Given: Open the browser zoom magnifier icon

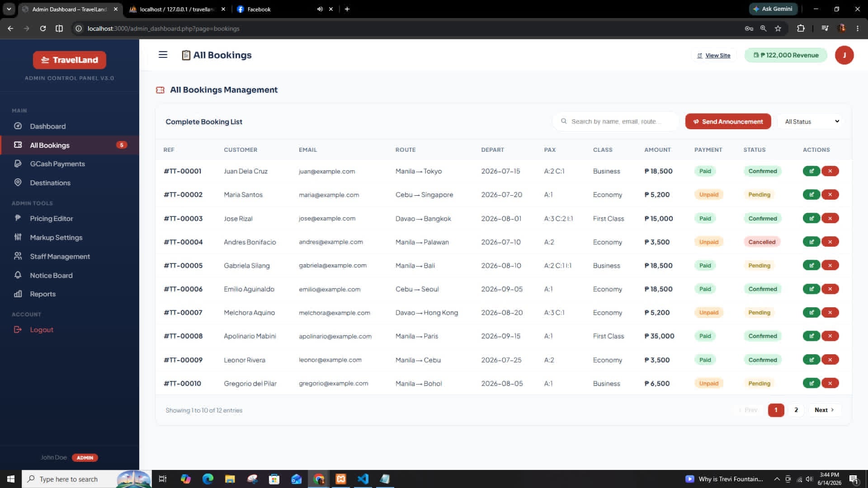Looking at the screenshot, I should pos(764,28).
